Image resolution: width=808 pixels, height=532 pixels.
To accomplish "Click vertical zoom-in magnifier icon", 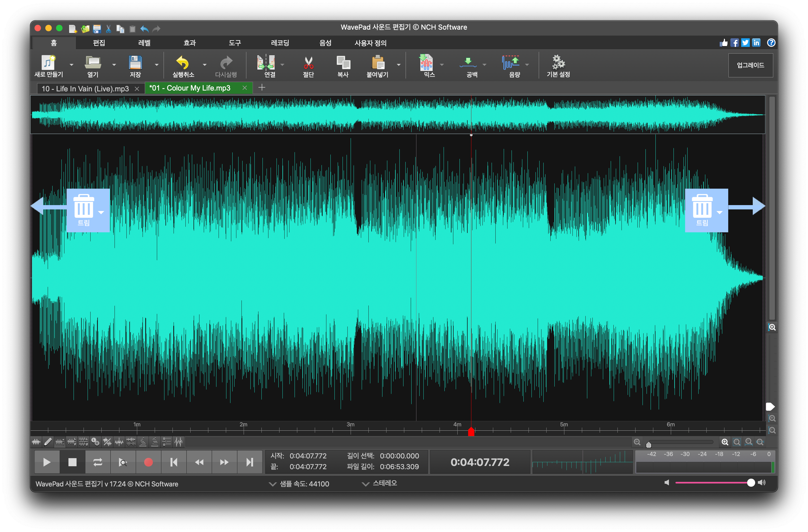I will tap(772, 327).
